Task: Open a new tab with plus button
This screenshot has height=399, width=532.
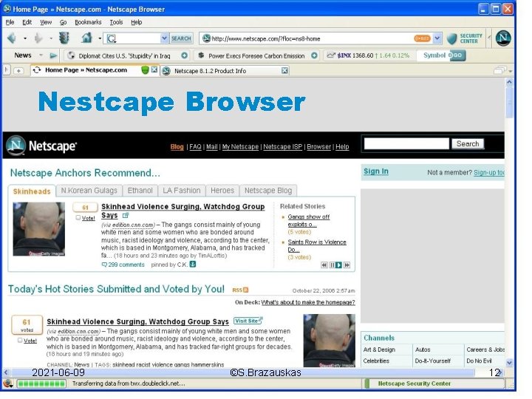Action: [x=18, y=71]
